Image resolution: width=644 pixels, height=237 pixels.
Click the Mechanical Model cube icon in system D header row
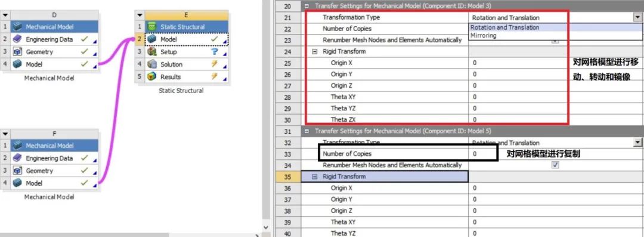(x=17, y=27)
